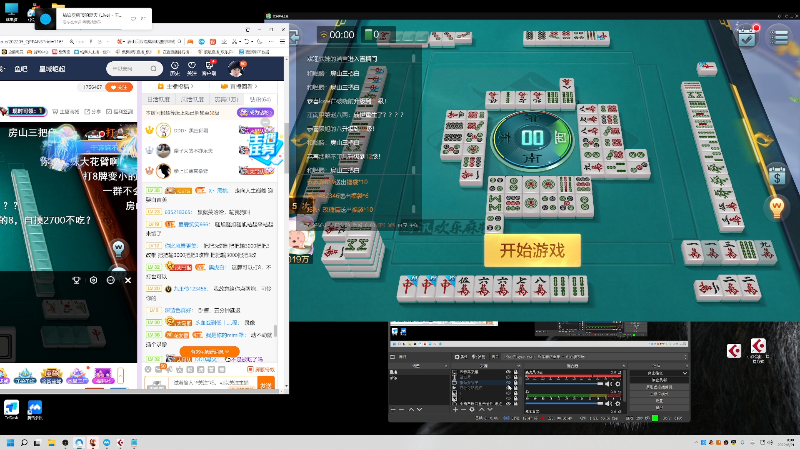The height and width of the screenshot is (450, 800).
Task: Click the OBS sources dock float icon
Action: point(519,366)
